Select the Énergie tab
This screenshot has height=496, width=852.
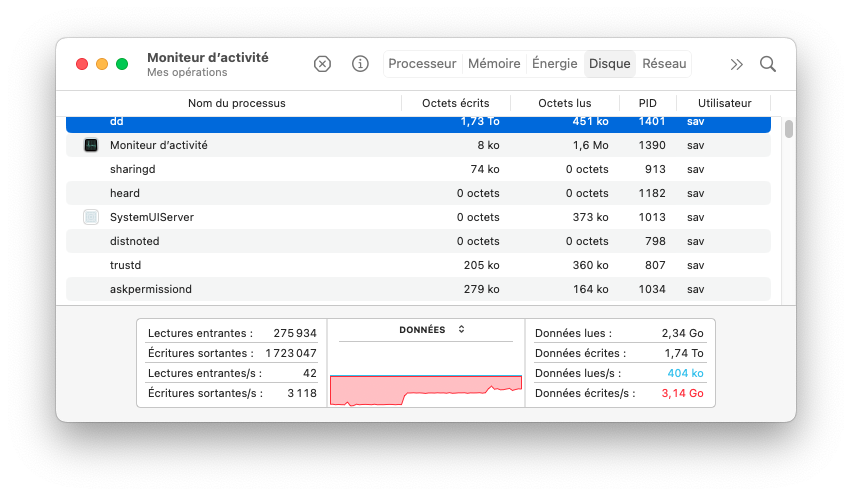tap(554, 64)
